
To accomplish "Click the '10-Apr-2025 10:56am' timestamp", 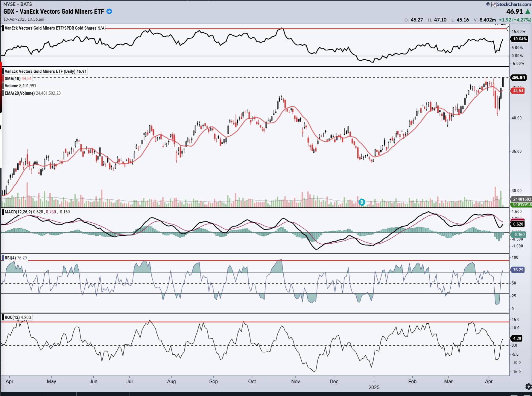I will coord(24,19).
